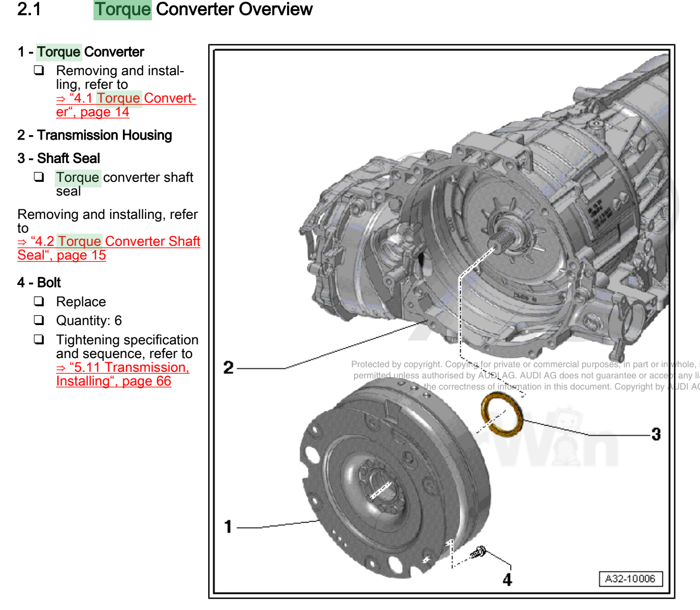Check the Replace checkbox under Bolt
700x610 pixels.
[38, 301]
